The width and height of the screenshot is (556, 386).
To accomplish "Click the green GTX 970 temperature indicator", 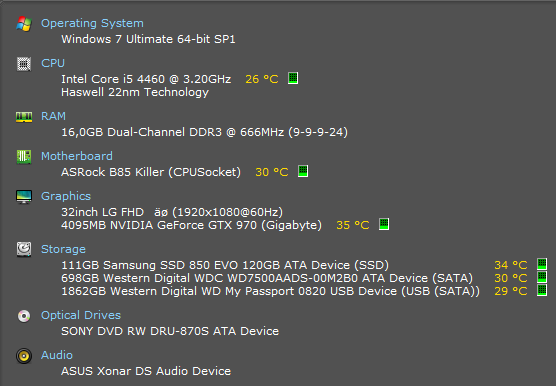I will click(384, 224).
